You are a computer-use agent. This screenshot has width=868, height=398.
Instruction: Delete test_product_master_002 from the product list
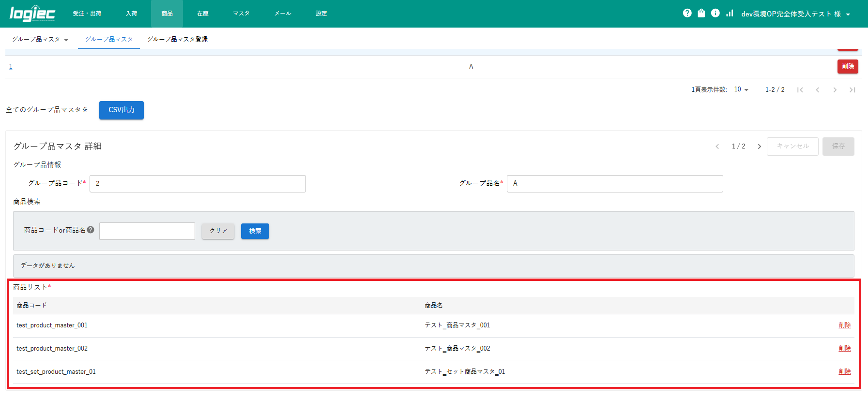[844, 348]
